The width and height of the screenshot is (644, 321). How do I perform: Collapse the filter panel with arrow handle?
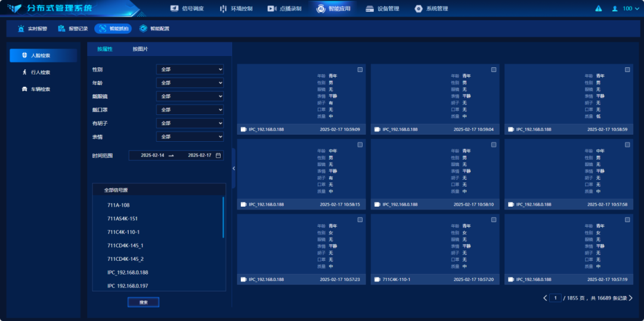click(x=234, y=169)
